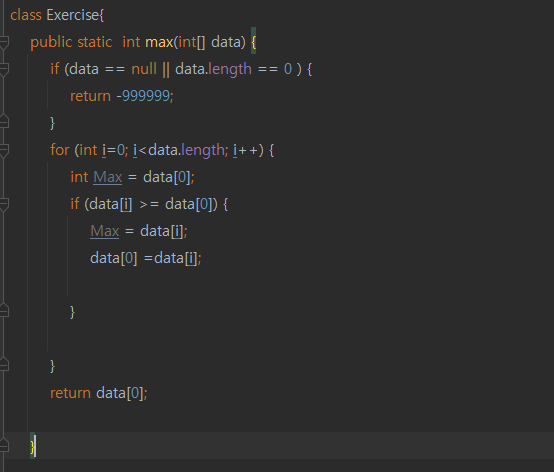Image resolution: width=554 pixels, height=472 pixels.
Task: Click the return data[0] statement
Action: (x=99, y=393)
